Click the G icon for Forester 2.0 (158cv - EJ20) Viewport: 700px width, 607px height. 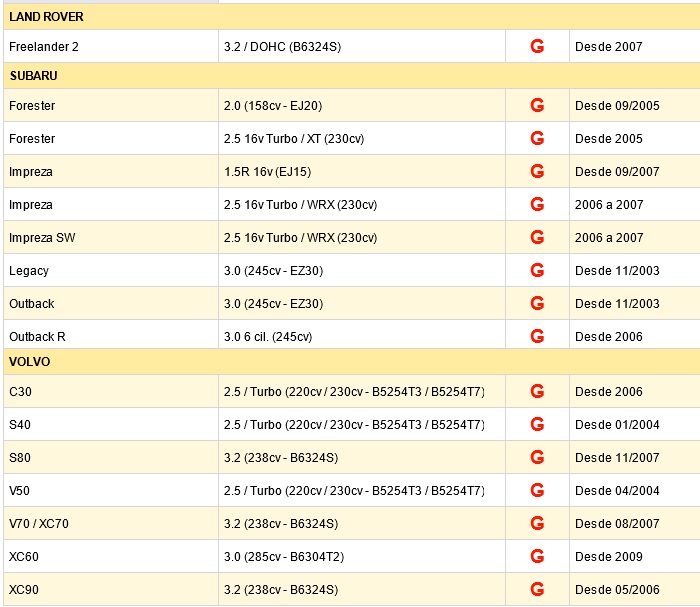(537, 105)
